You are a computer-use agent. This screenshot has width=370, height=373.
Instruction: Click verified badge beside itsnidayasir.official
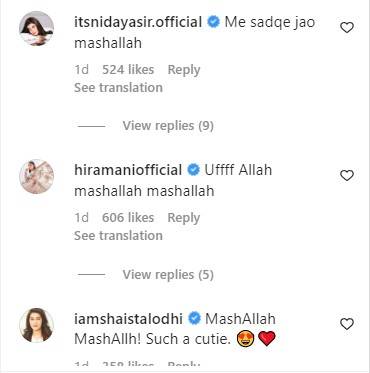214,22
